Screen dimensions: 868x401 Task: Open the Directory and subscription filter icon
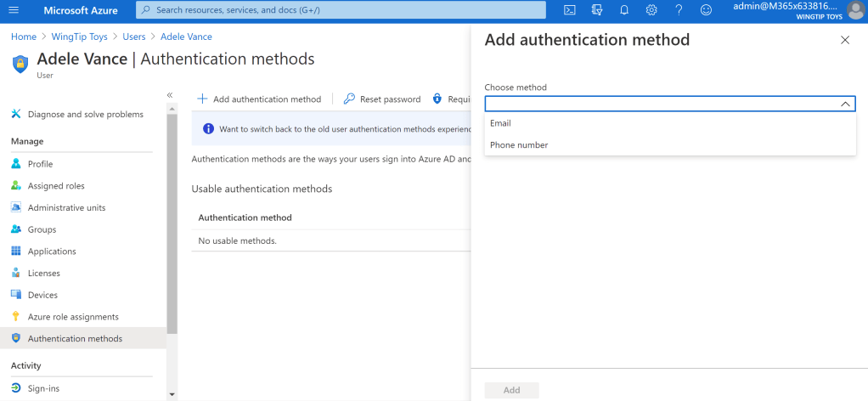[x=597, y=10]
